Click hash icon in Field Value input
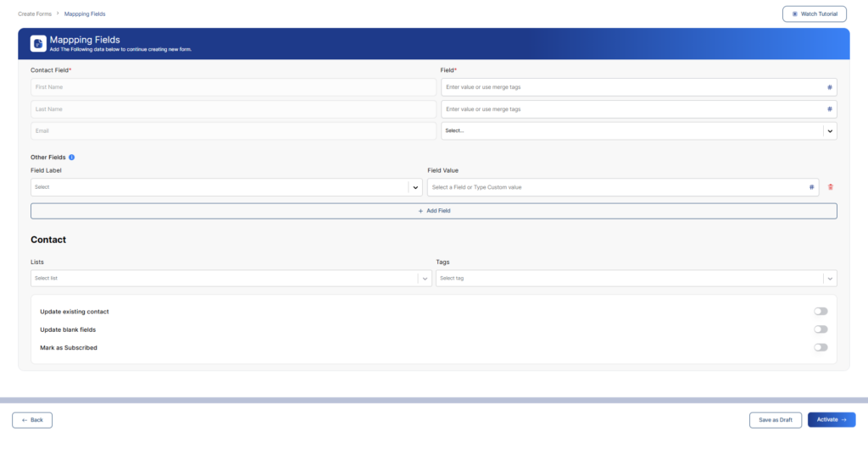The height and width of the screenshot is (459, 868). [x=811, y=187]
